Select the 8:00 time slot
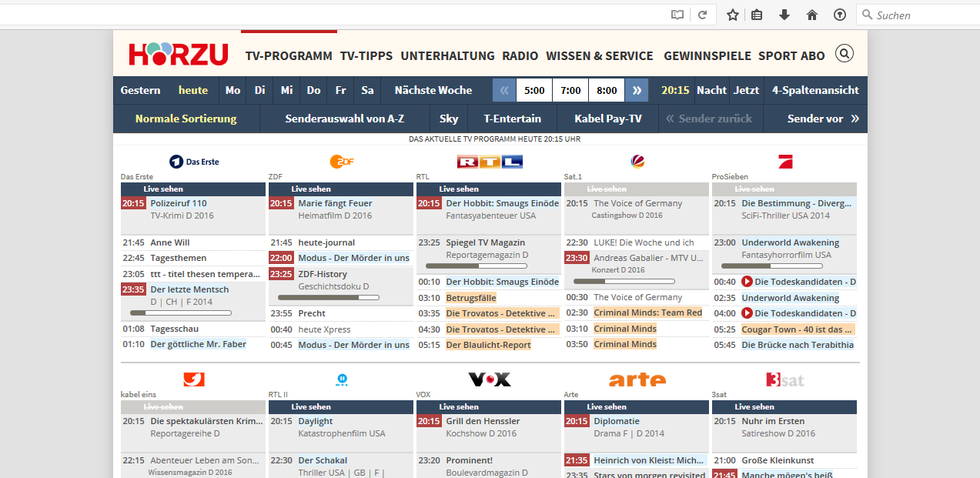This screenshot has height=478, width=980. coord(607,90)
